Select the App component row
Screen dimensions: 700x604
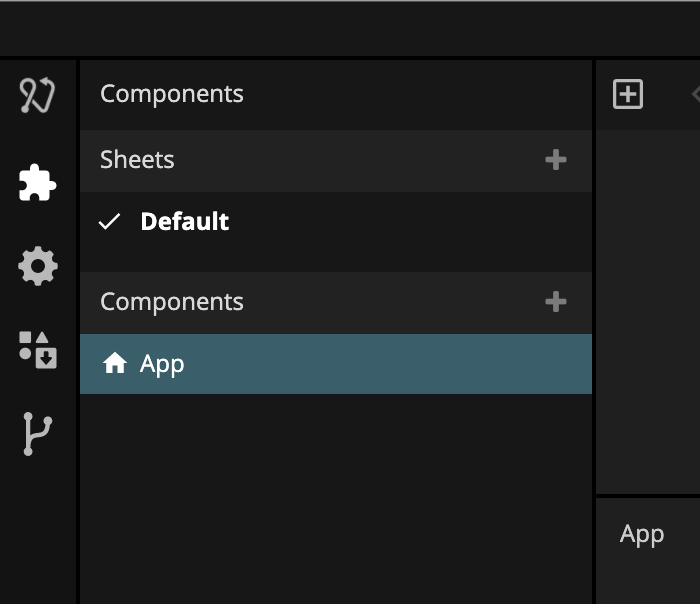pyautogui.click(x=335, y=364)
